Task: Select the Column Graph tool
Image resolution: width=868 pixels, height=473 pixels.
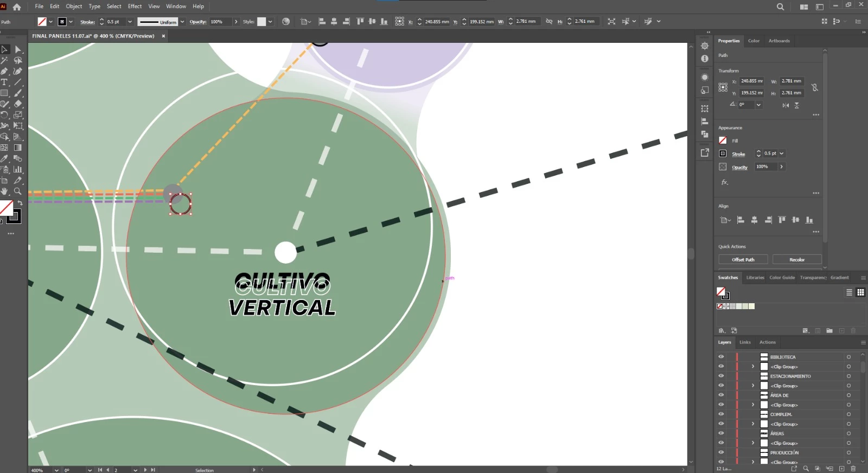Action: [18, 169]
